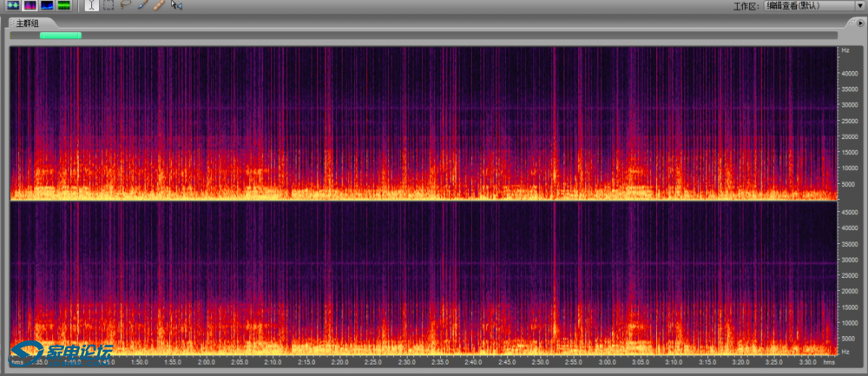Screen dimensions: 868x376
Task: Select the Lasso Selection tool
Action: coord(126,5)
